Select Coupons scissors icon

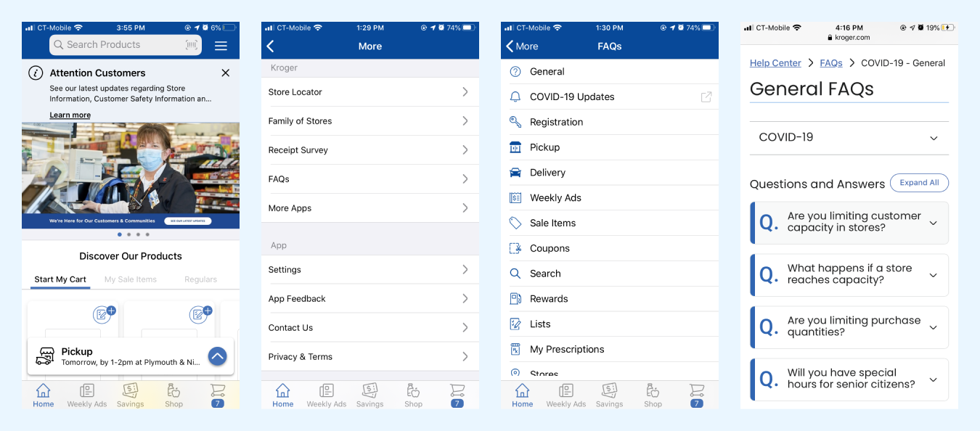coord(515,248)
